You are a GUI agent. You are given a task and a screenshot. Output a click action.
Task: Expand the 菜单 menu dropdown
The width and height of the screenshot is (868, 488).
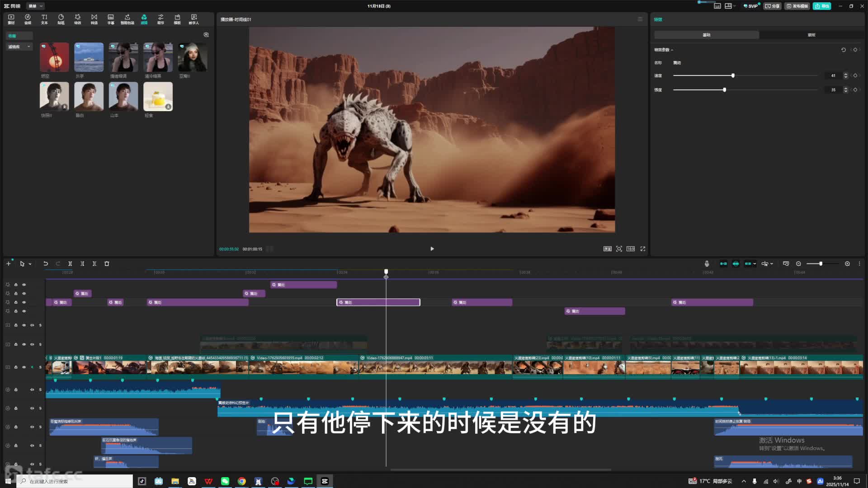35,6
